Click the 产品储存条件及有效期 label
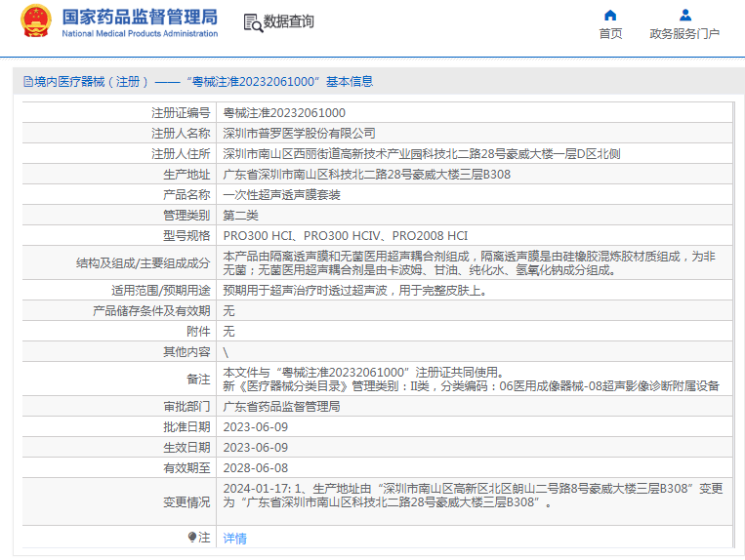Image resolution: width=745 pixels, height=560 pixels. (151, 310)
